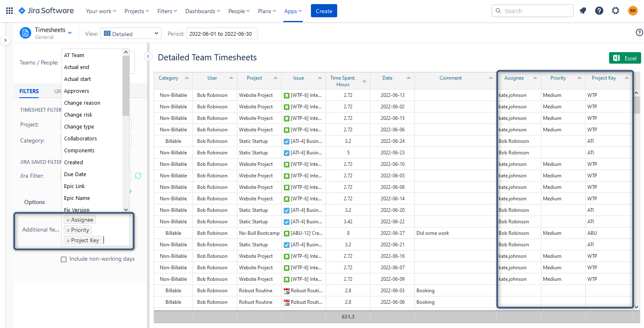Sort by the User column arrow
The width and height of the screenshot is (644, 328).
(x=231, y=78)
